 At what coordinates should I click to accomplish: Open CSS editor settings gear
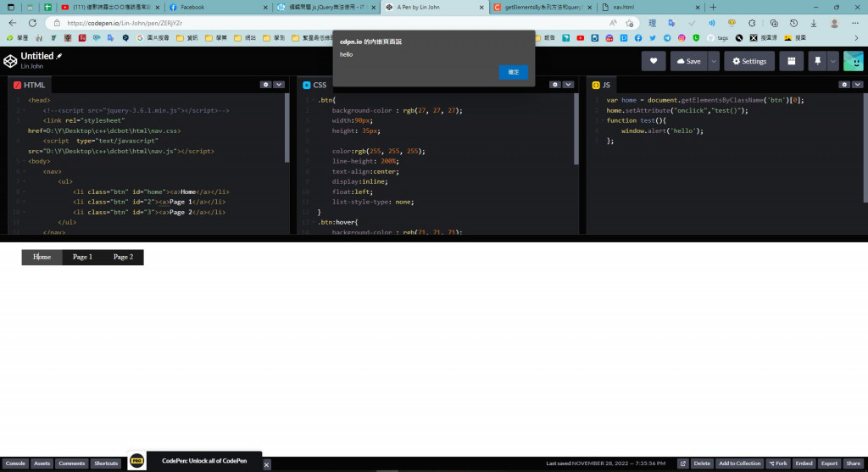coord(554,85)
